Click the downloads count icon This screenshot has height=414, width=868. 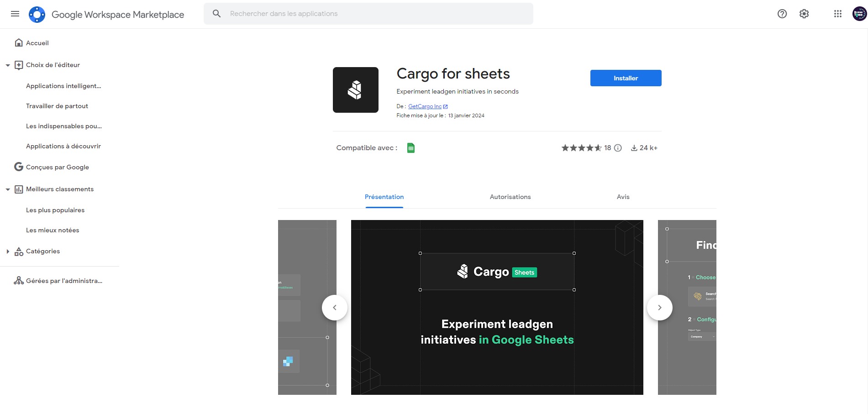coord(634,148)
